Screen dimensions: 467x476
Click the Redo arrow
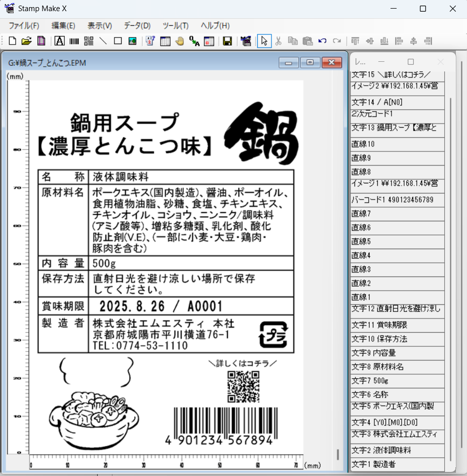click(x=337, y=41)
